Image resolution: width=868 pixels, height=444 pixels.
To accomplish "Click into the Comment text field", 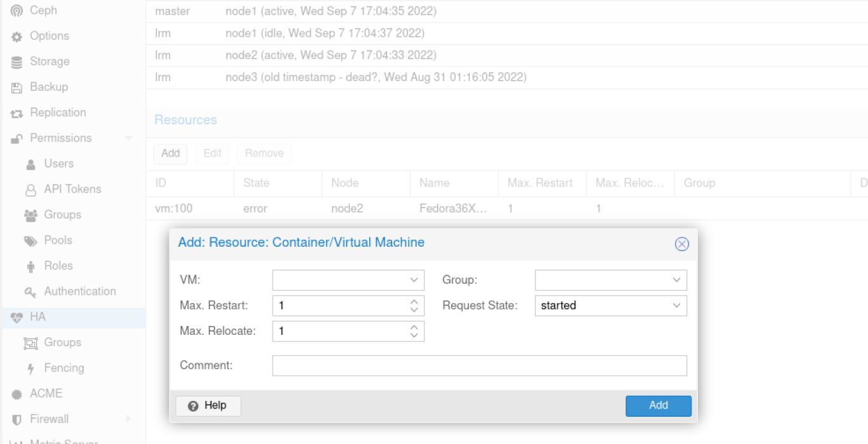I will click(x=479, y=365).
